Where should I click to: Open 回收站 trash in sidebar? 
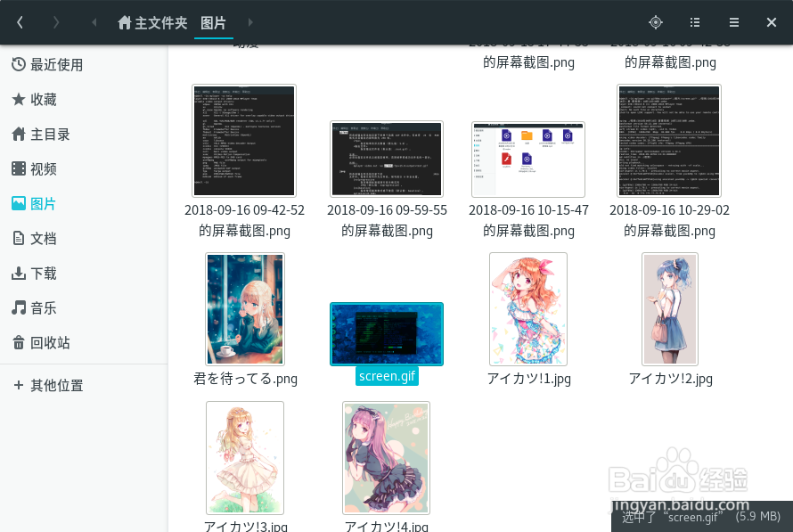point(84,343)
